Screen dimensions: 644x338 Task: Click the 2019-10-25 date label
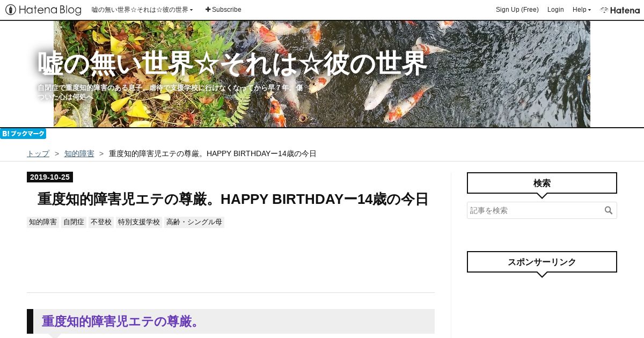(50, 177)
